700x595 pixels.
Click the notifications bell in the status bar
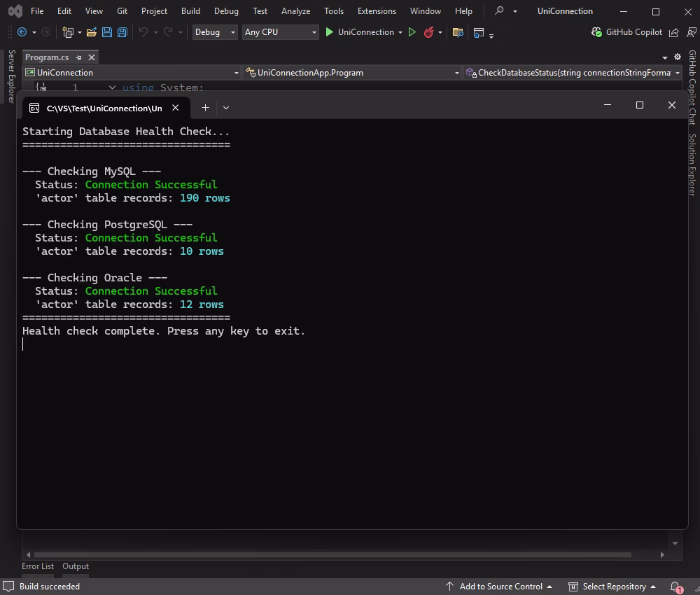[675, 587]
